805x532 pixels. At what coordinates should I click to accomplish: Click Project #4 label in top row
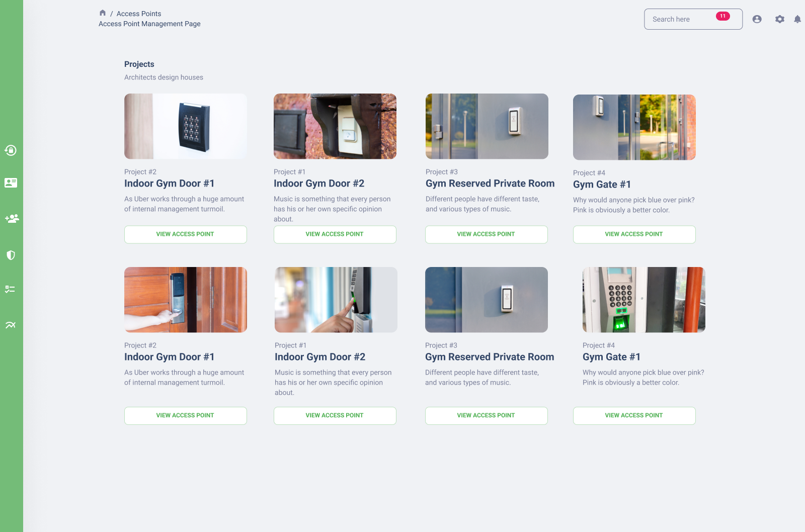(589, 173)
